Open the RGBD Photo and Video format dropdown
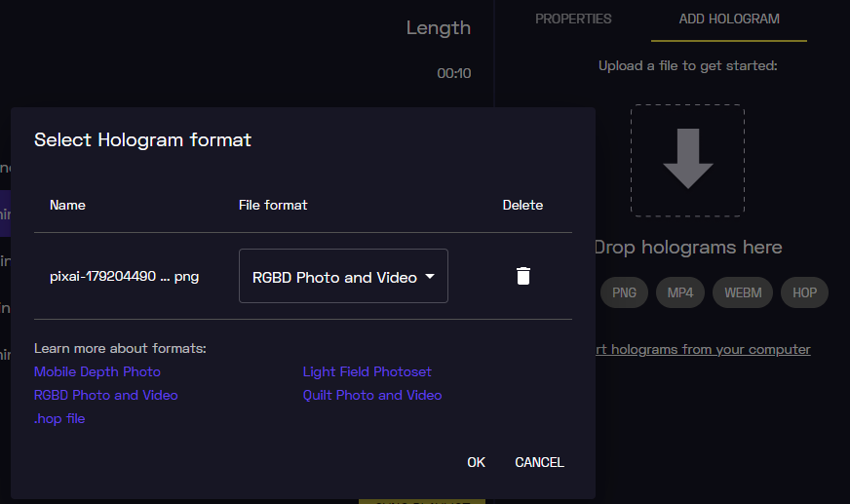Screen dimensions: 850x504 (x=343, y=276)
